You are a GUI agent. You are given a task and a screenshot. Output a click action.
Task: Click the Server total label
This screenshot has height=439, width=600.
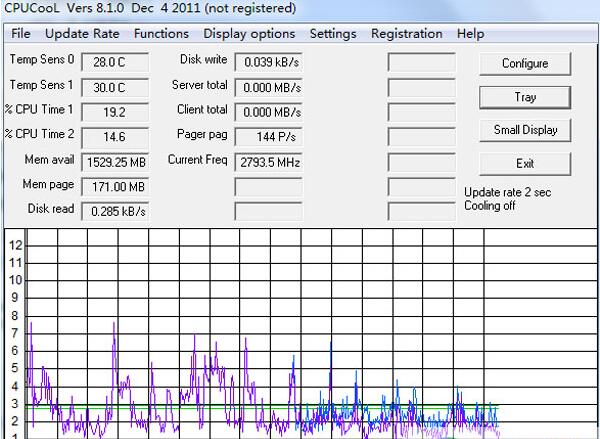200,85
